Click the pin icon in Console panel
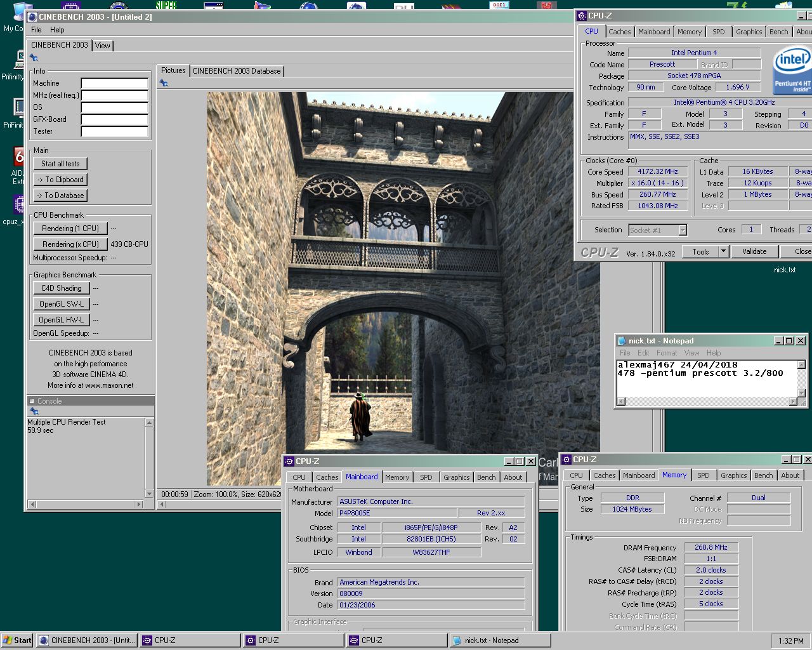812x650 pixels. pos(34,411)
